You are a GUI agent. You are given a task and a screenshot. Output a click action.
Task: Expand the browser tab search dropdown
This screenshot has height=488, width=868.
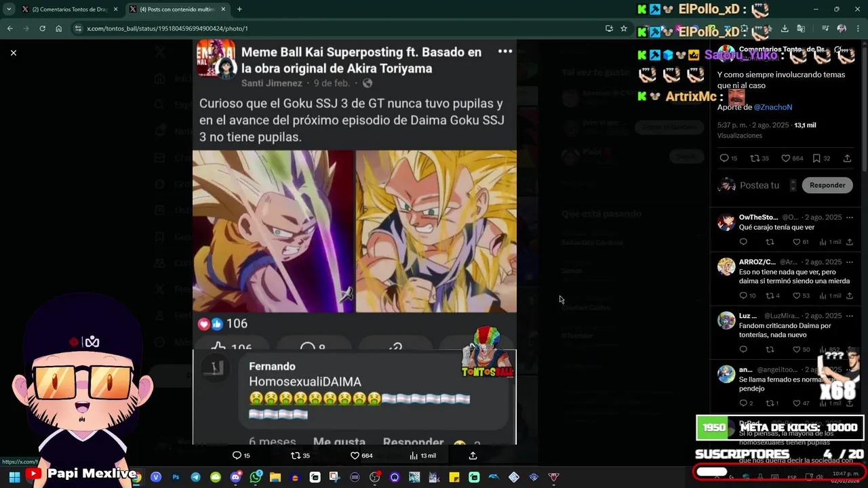pos(9,9)
